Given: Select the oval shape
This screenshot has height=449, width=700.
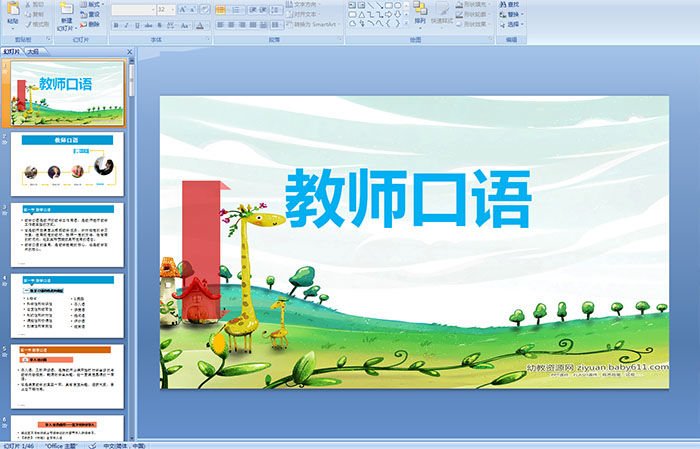Looking at the screenshot, I should pos(397,5).
